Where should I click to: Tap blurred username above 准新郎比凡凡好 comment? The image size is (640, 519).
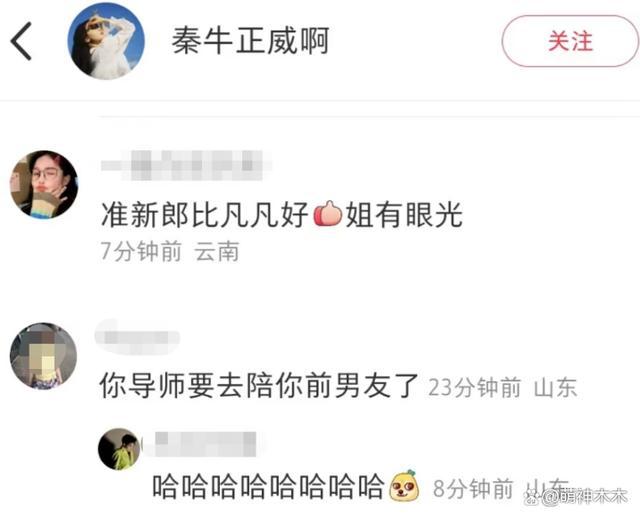click(x=186, y=165)
